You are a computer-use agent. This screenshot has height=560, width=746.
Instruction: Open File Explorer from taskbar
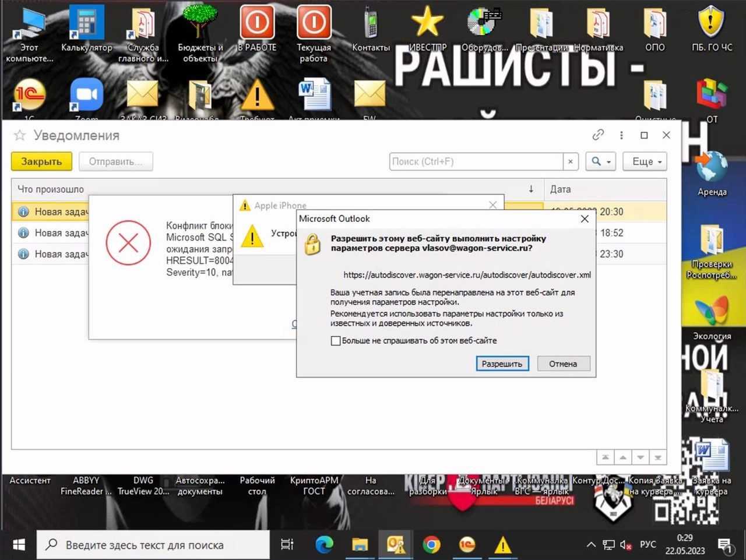tap(360, 545)
